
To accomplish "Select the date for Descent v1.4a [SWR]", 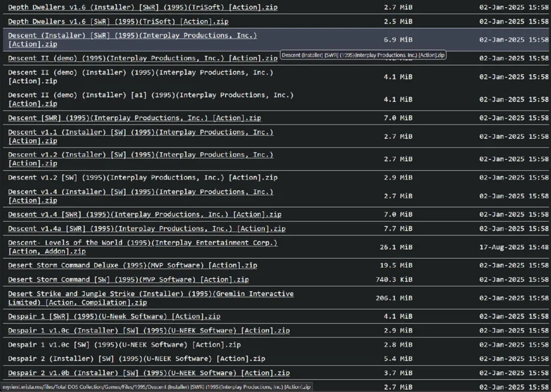I will 514,228.
